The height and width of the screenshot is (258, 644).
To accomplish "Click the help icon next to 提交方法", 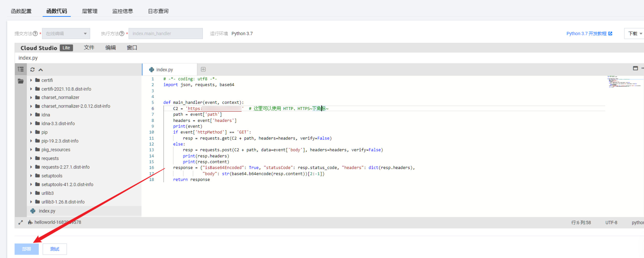I will point(35,34).
